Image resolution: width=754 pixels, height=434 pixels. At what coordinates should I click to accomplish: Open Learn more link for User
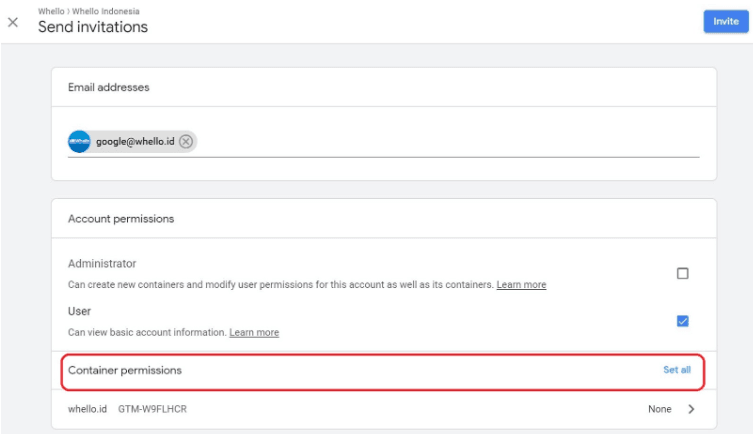click(x=254, y=332)
